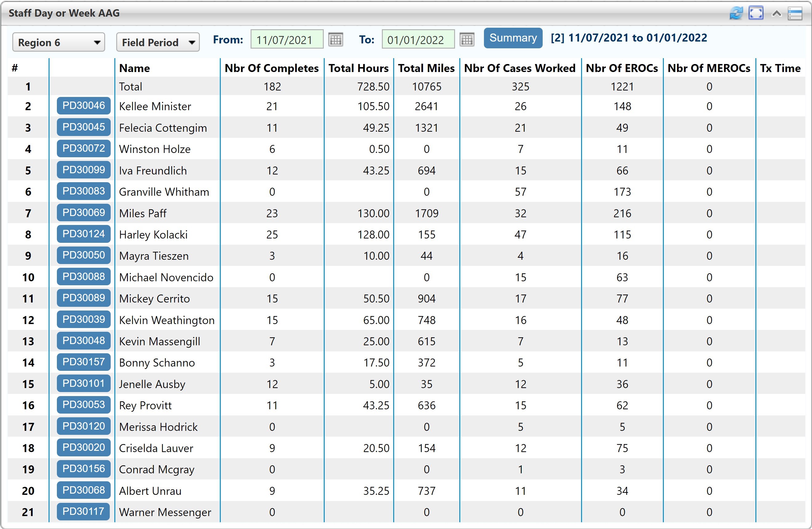Open staff ID PD30124

coord(84,234)
